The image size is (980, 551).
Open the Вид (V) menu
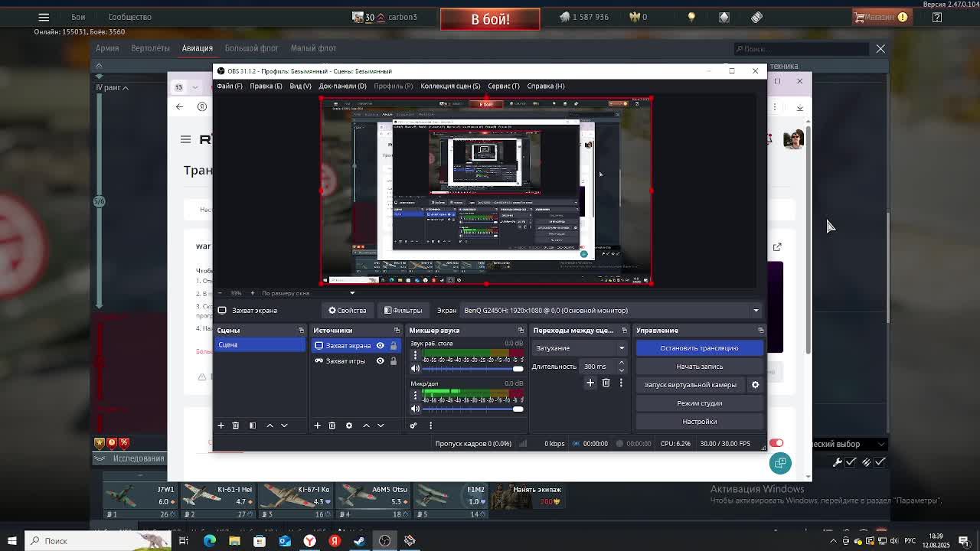[x=300, y=86]
